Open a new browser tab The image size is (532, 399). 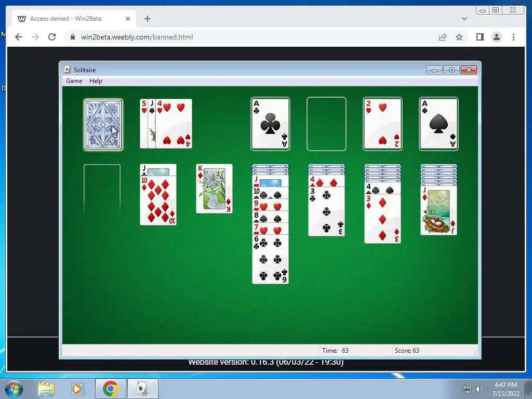click(x=147, y=19)
